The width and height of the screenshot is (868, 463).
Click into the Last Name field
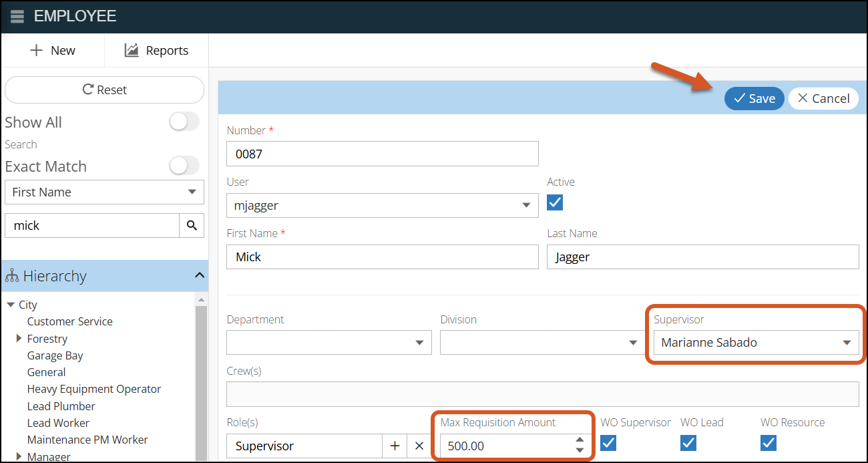click(702, 257)
